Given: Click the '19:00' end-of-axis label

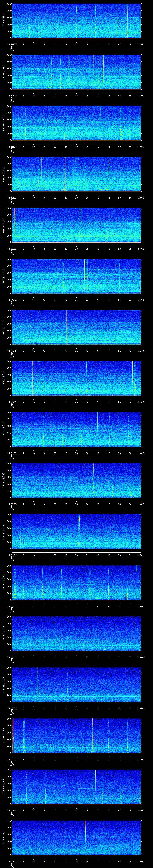Looking at the screenshot, I should click(x=141, y=147).
